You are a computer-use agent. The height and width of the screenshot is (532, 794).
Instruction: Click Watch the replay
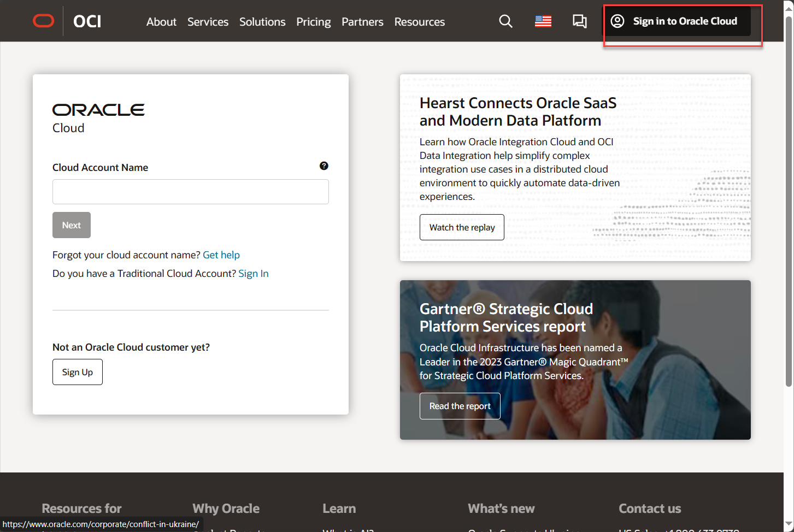(462, 227)
